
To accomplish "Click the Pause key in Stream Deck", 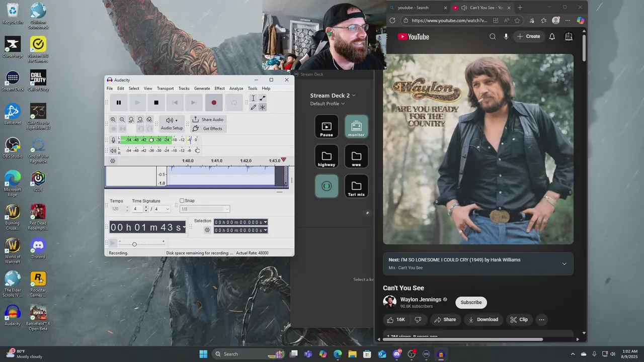I will (327, 126).
